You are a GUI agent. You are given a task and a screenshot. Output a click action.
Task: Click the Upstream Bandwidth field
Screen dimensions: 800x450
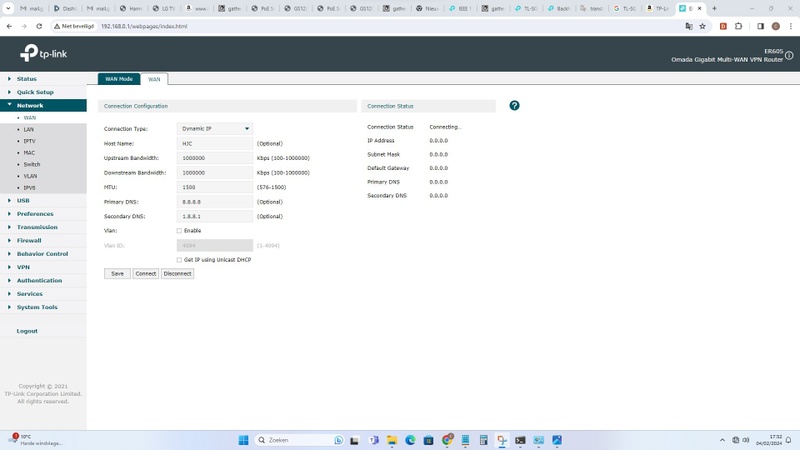[215, 158]
